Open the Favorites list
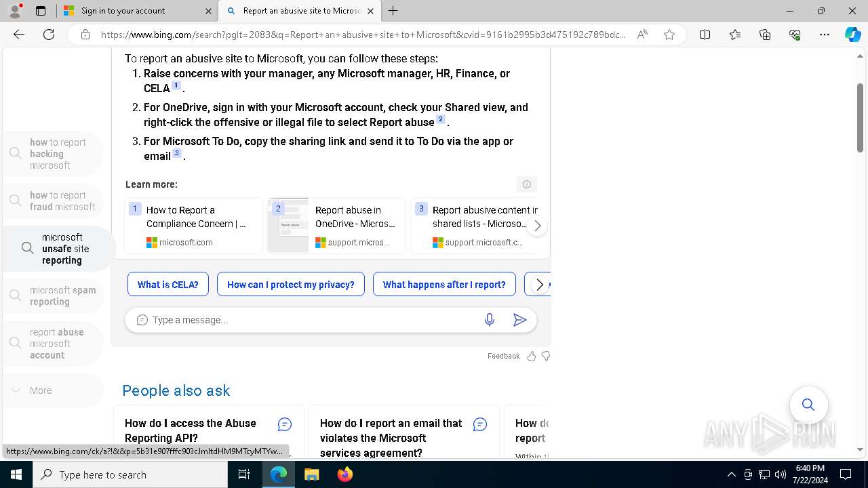Viewport: 868px width, 488px height. 735,35
